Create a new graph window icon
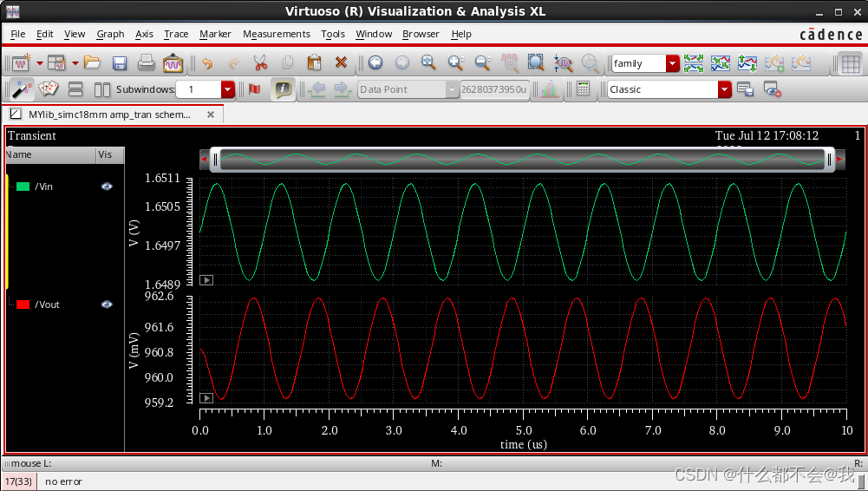 (x=21, y=63)
